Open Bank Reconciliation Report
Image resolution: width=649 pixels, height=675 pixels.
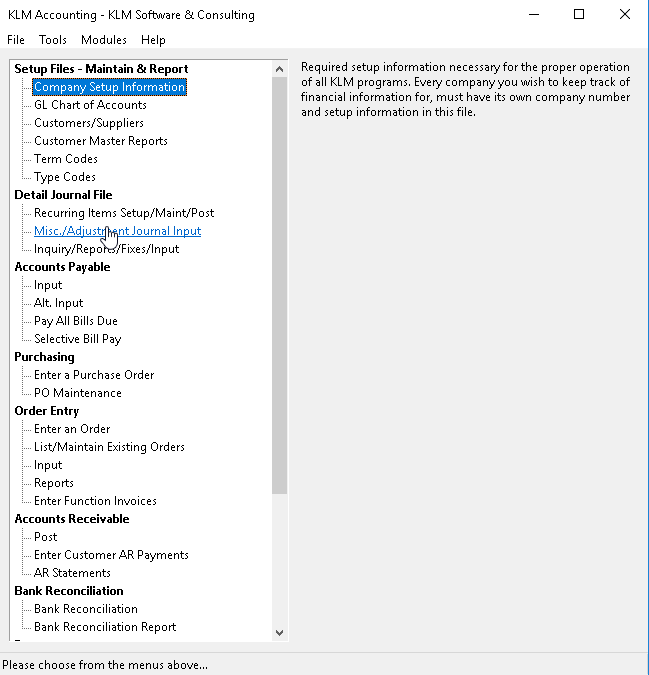(x=105, y=627)
